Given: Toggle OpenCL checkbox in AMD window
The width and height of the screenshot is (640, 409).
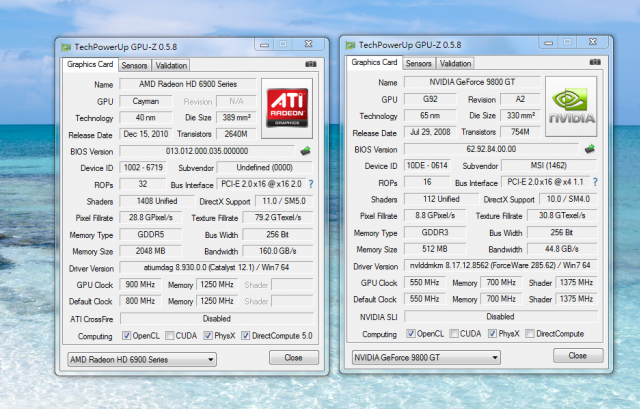Looking at the screenshot, I should click(127, 336).
